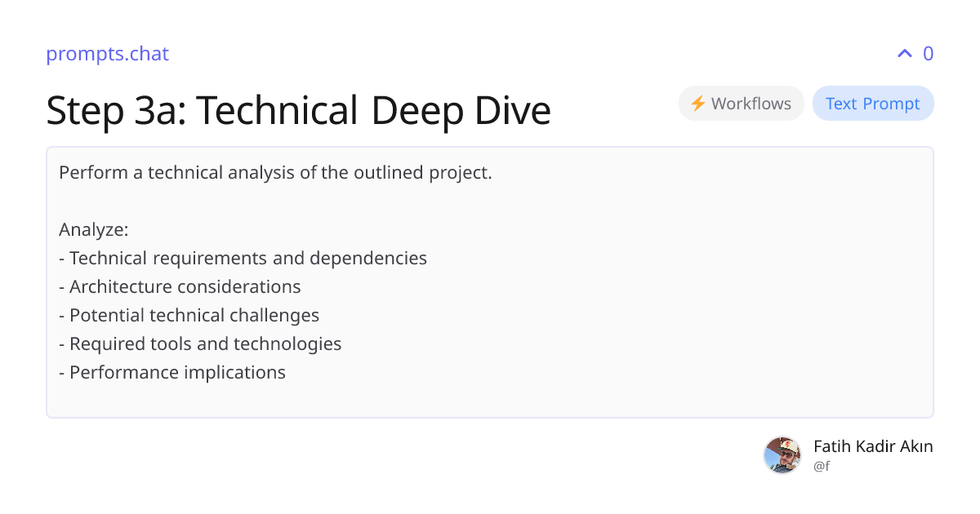Image resolution: width=980 pixels, height=514 pixels.
Task: Click the upvote chevron icon
Action: click(904, 54)
